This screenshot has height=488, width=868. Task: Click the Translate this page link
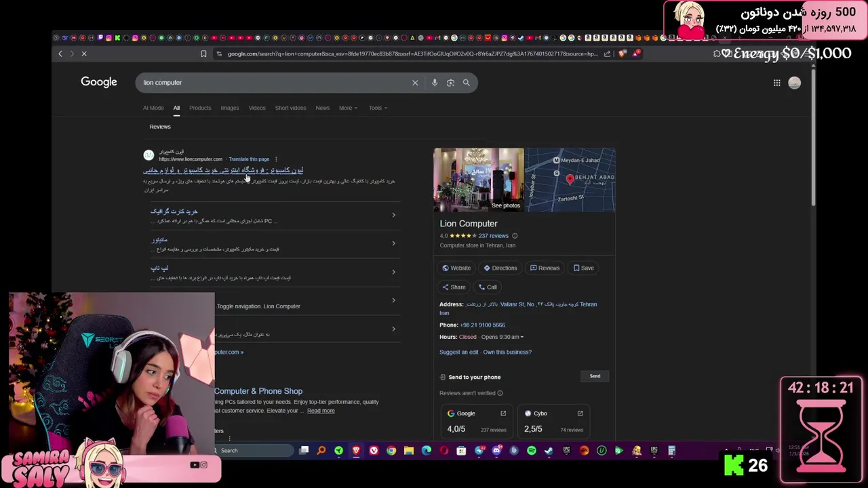coord(249,159)
